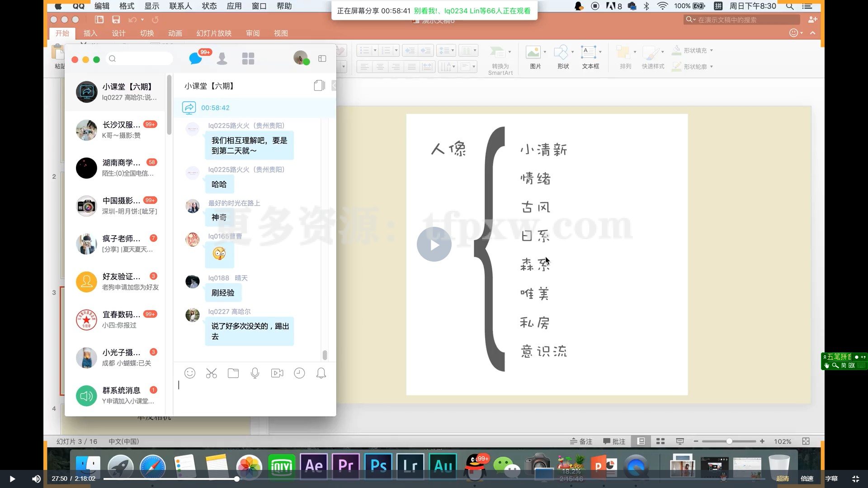Viewport: 868px width, 488px height.
Task: Open the 群系统消息 notifications
Action: 116,395
